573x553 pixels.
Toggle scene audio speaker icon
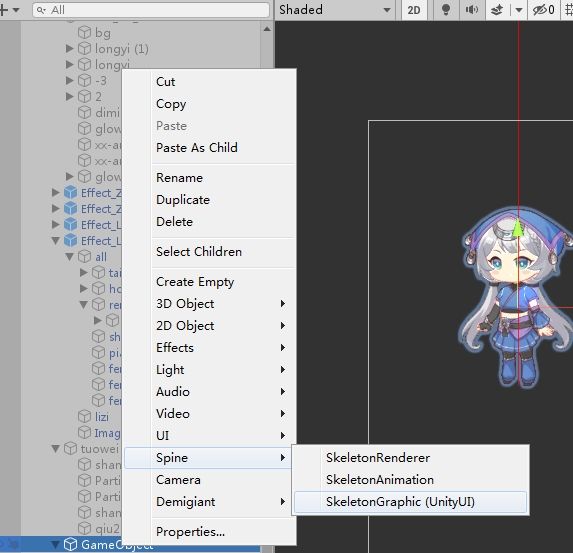coord(471,10)
